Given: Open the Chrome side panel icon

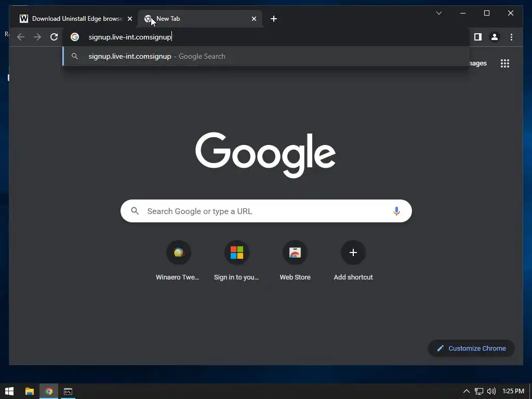Looking at the screenshot, I should (x=478, y=37).
